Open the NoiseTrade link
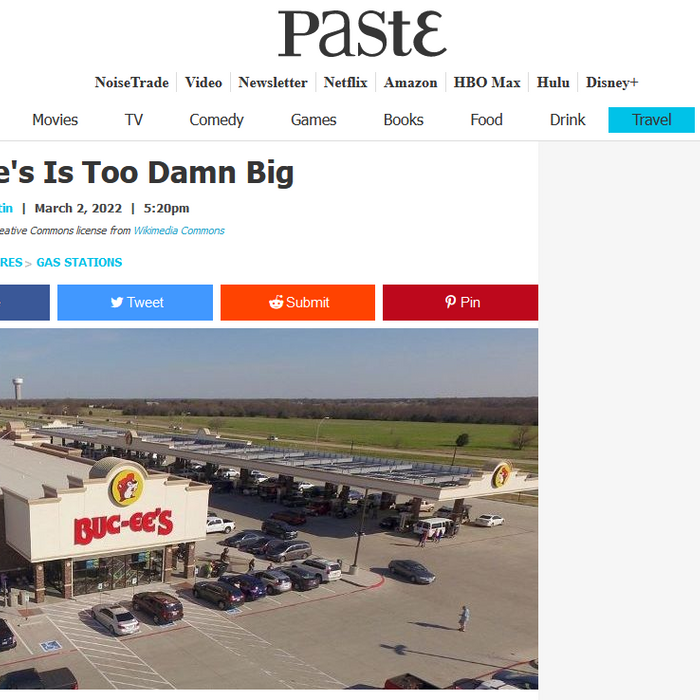This screenshot has width=700, height=700. [132, 83]
